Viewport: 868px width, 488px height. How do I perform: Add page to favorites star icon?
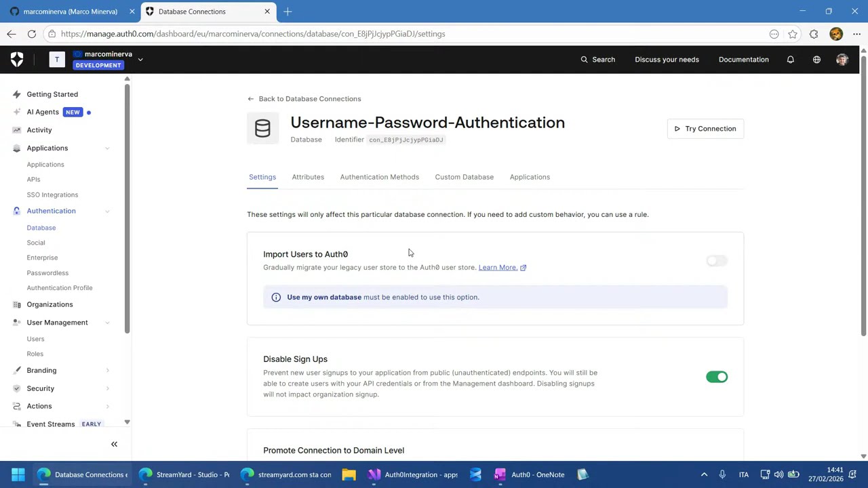point(793,34)
